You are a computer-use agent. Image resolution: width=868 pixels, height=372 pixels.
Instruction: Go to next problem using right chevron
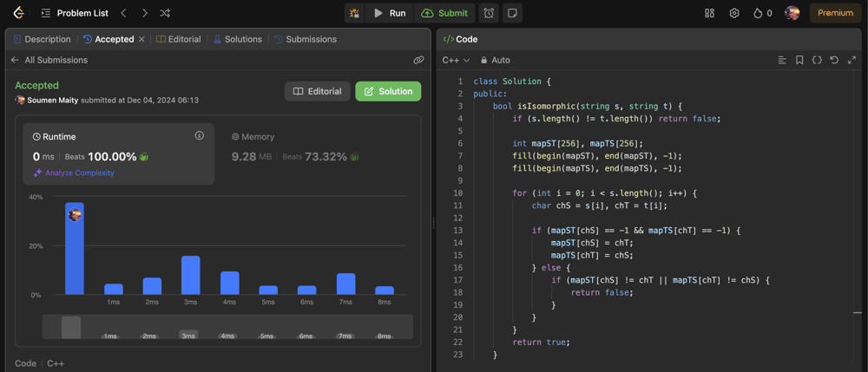pyautogui.click(x=144, y=13)
